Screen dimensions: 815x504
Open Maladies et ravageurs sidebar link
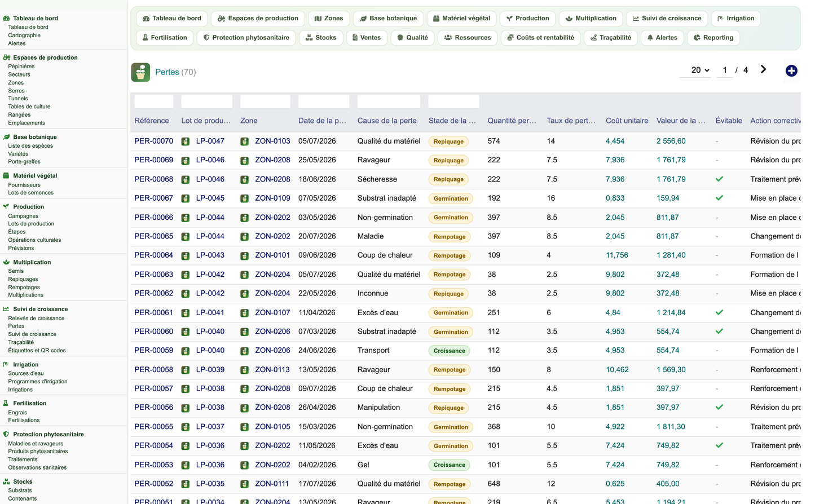tap(36, 444)
